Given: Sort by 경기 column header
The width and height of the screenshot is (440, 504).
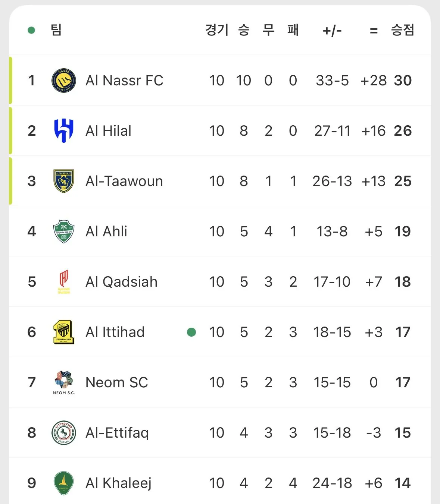Looking at the screenshot, I should [216, 30].
